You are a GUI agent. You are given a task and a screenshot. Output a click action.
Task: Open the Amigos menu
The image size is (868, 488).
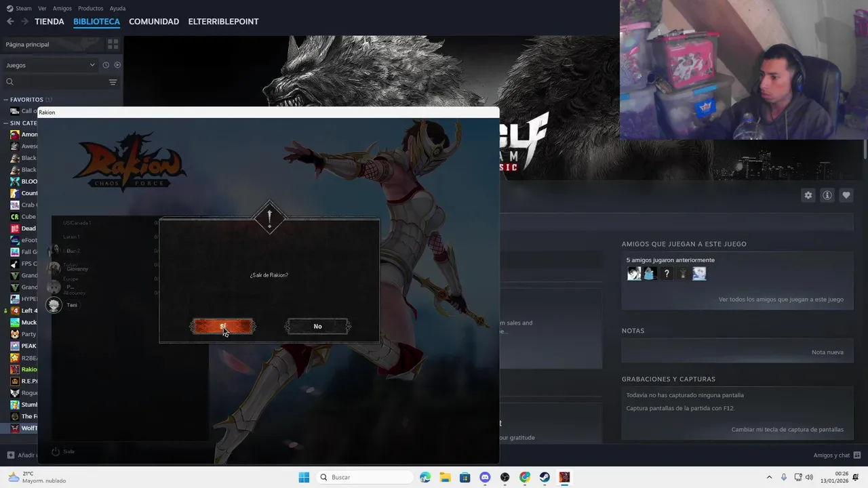[62, 8]
